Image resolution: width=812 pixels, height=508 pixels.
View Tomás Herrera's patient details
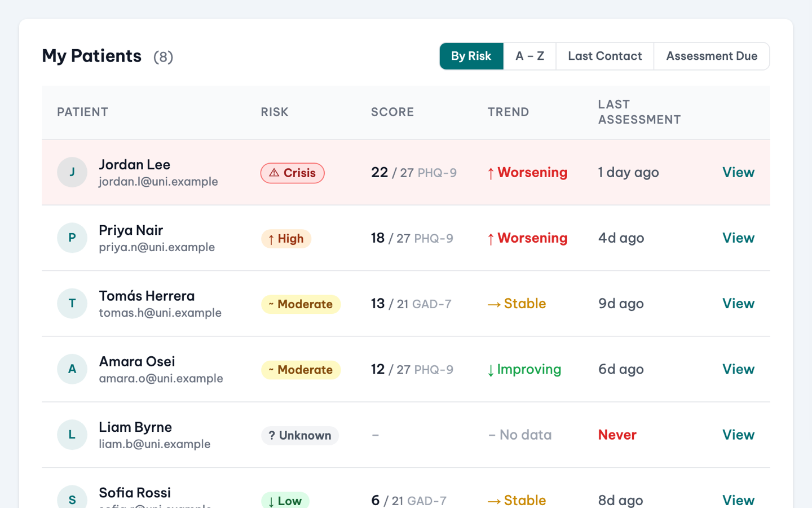(x=738, y=303)
